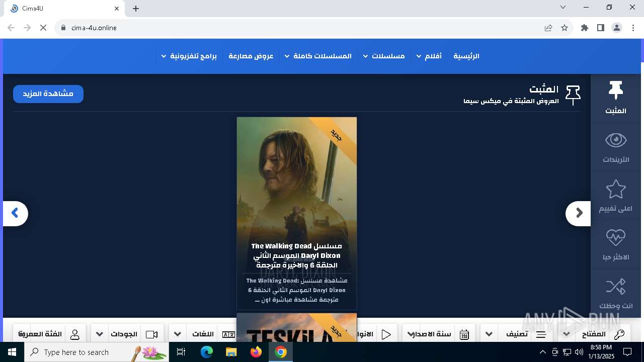Click the camera icon of the الجودات filter
The image size is (644, 362).
click(151, 334)
